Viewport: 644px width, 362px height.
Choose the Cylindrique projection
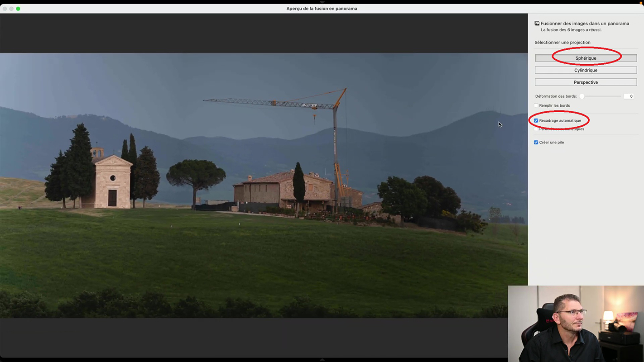[x=586, y=70]
